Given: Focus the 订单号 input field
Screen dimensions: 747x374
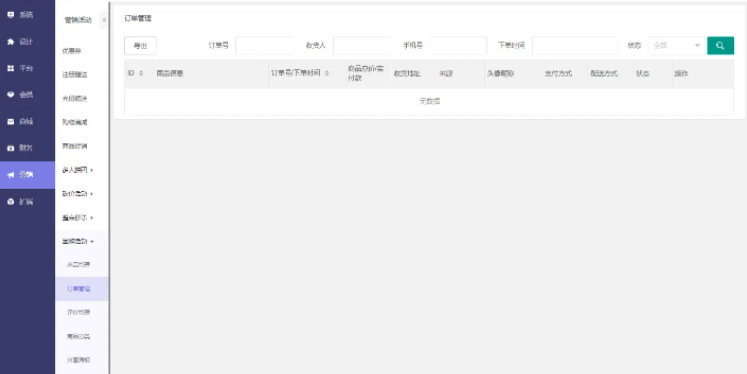Looking at the screenshot, I should [x=264, y=46].
